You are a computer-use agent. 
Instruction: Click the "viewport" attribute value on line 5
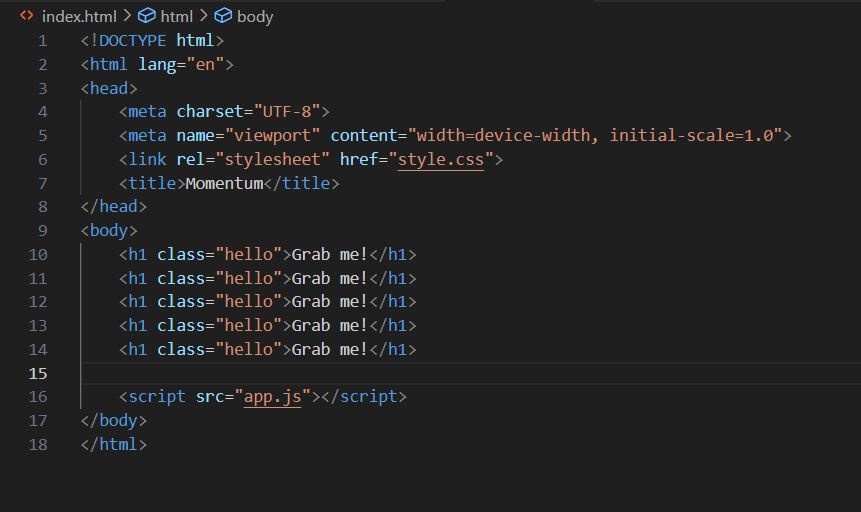[x=272, y=136]
